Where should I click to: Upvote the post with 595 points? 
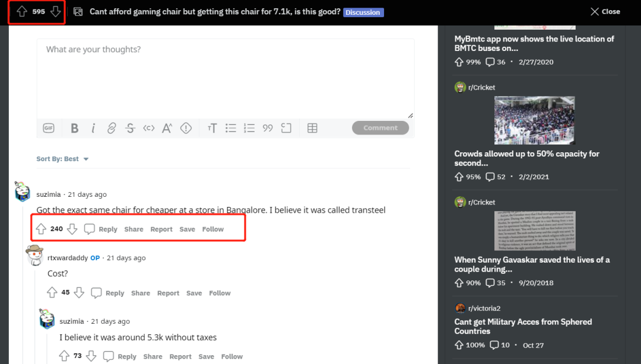tap(22, 11)
